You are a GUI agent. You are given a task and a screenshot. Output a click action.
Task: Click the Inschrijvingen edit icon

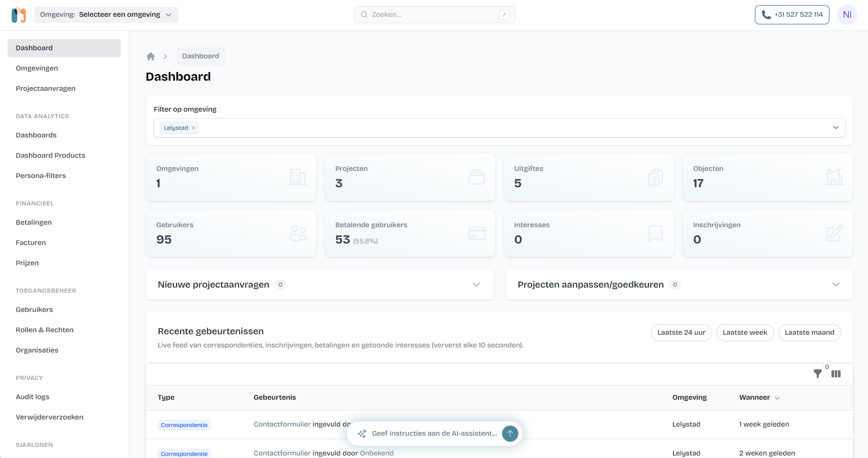(x=835, y=233)
